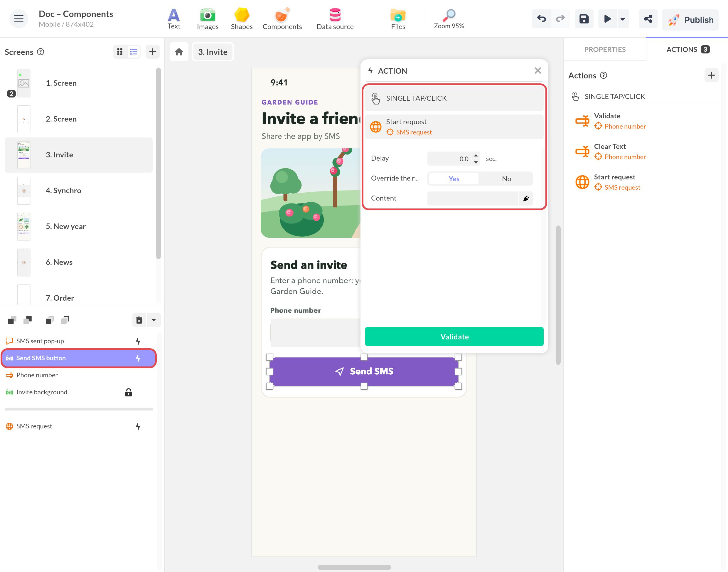Viewport: 728px width, 572px height.
Task: Open the Start request action in panel
Action: [643, 182]
